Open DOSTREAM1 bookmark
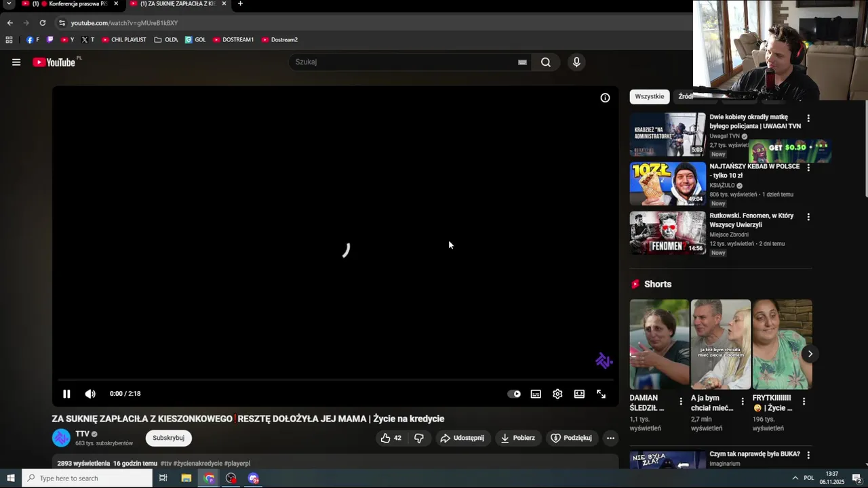The width and height of the screenshot is (868, 488). [233, 40]
